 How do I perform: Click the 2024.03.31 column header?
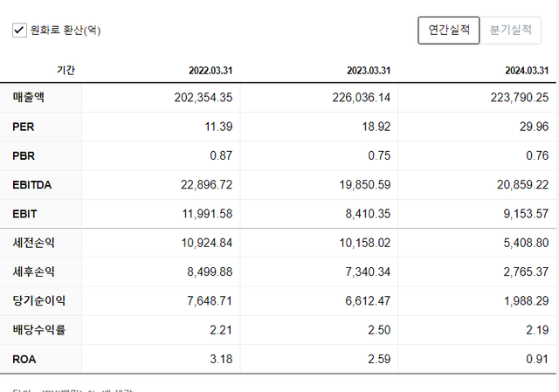527,71
